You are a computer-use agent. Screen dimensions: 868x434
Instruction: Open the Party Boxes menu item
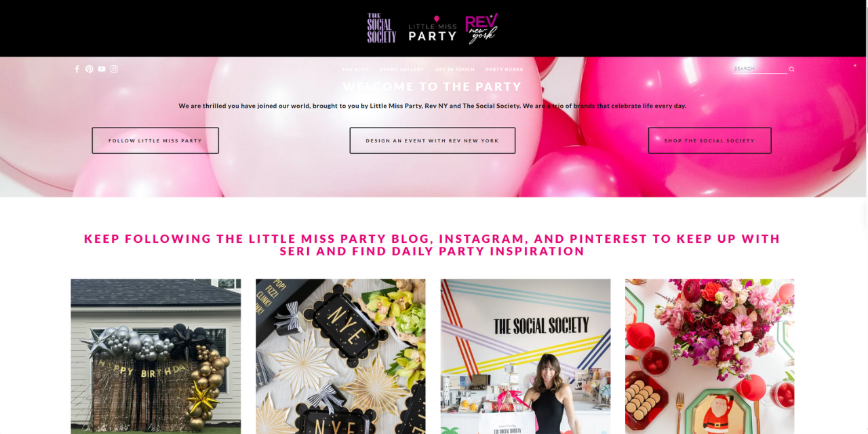pos(505,69)
